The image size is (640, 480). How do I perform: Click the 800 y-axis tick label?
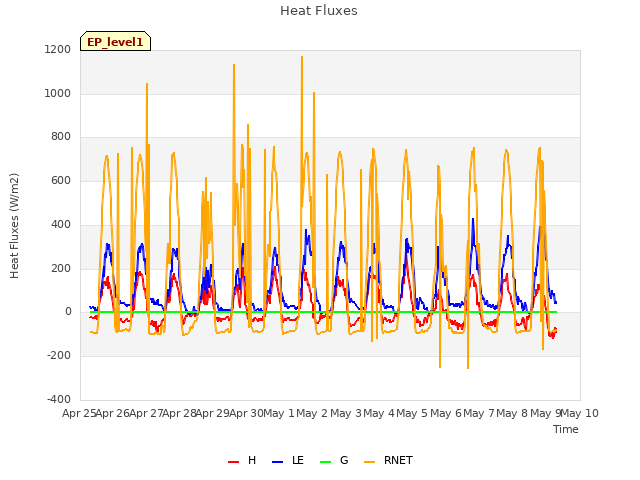coord(61,137)
